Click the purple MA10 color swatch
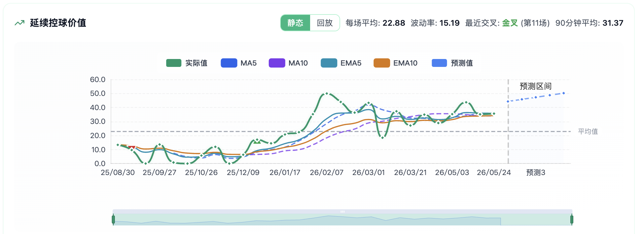644x234 pixels. pyautogui.click(x=277, y=63)
